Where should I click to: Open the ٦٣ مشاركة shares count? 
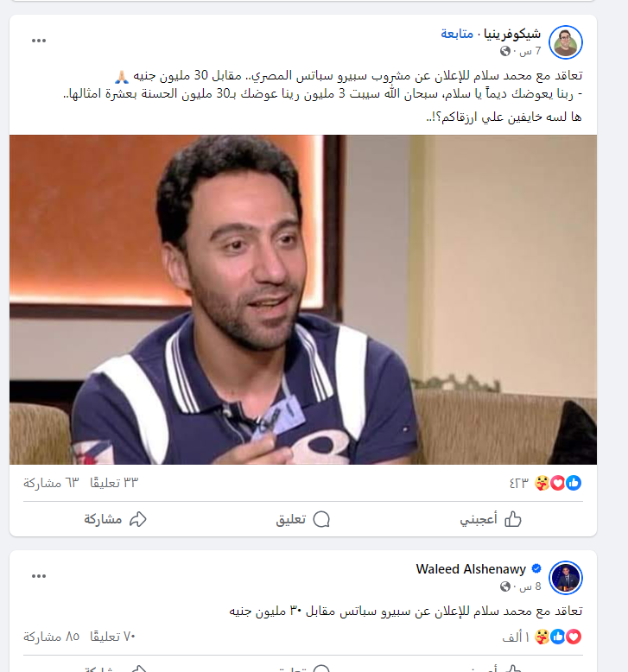tap(51, 483)
